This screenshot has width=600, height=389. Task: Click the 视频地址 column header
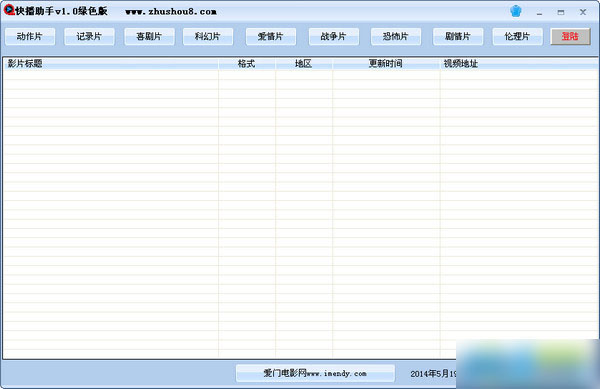519,63
